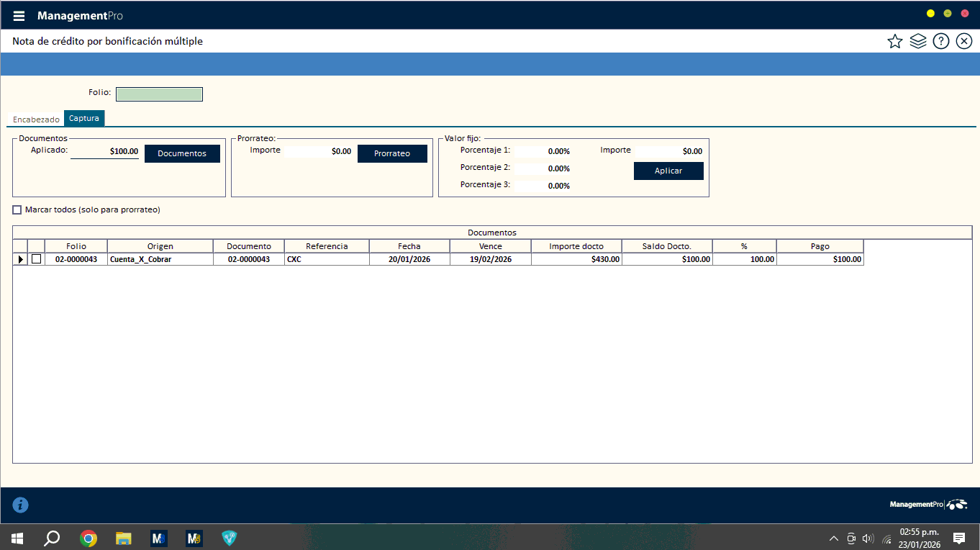Select row using the arrow row indicator
Screen dimensions: 980x550
coord(20,259)
